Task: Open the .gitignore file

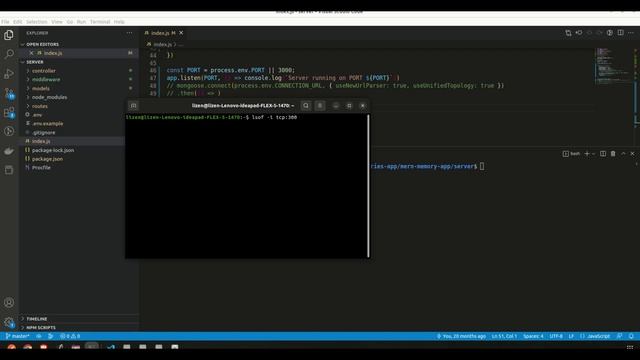Action: point(44,133)
